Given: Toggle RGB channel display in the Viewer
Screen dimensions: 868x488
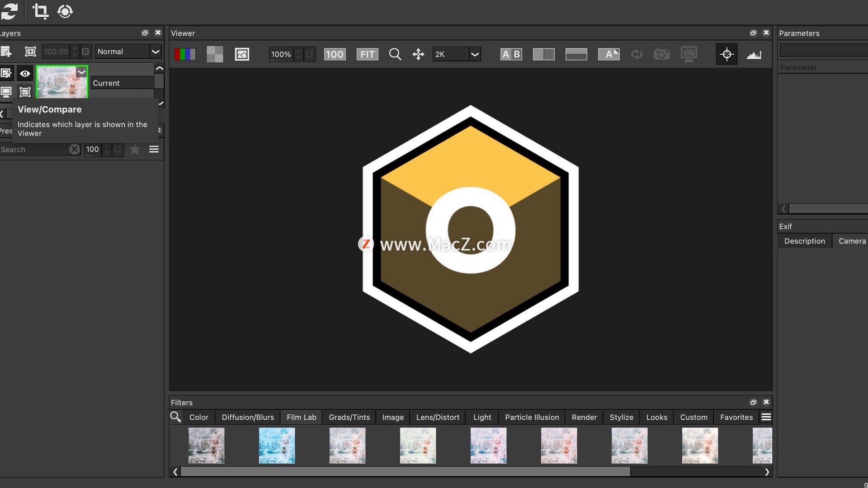Looking at the screenshot, I should pyautogui.click(x=185, y=54).
